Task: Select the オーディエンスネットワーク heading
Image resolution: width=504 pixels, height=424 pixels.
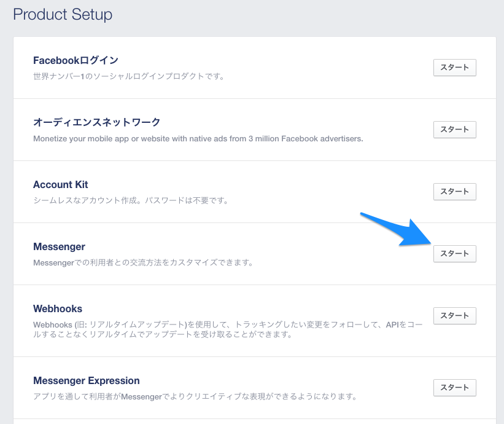Action: point(97,122)
